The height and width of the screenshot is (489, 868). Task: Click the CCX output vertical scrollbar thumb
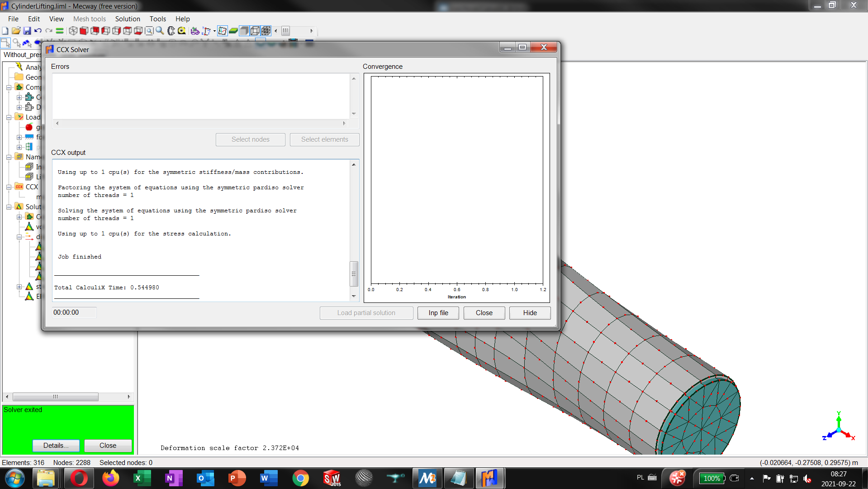tap(354, 274)
